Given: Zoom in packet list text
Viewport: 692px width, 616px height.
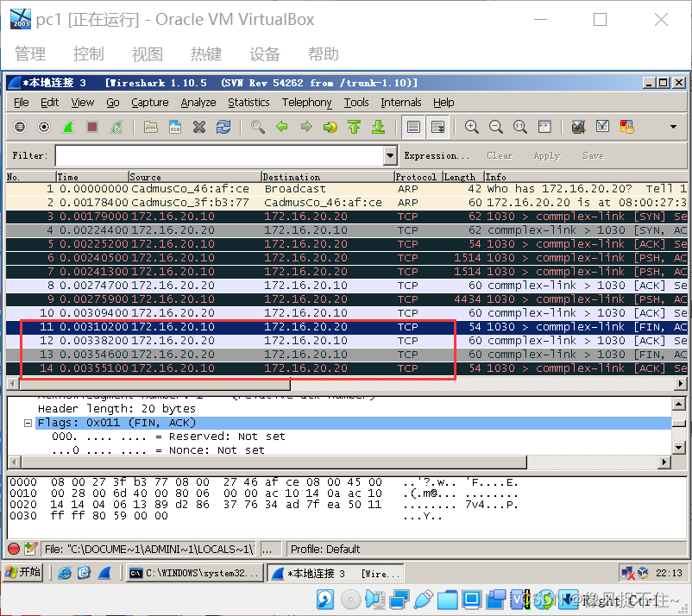Looking at the screenshot, I should pos(471,127).
